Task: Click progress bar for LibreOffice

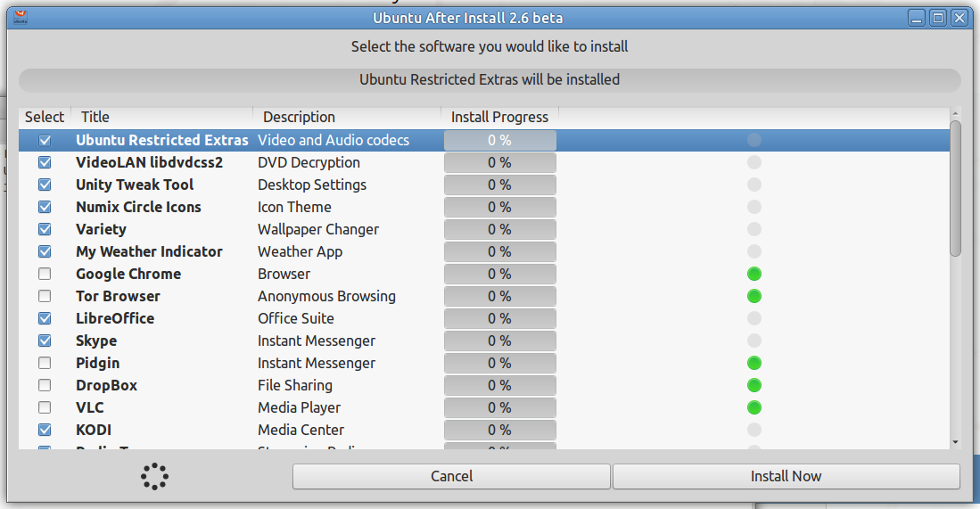Action: click(500, 318)
